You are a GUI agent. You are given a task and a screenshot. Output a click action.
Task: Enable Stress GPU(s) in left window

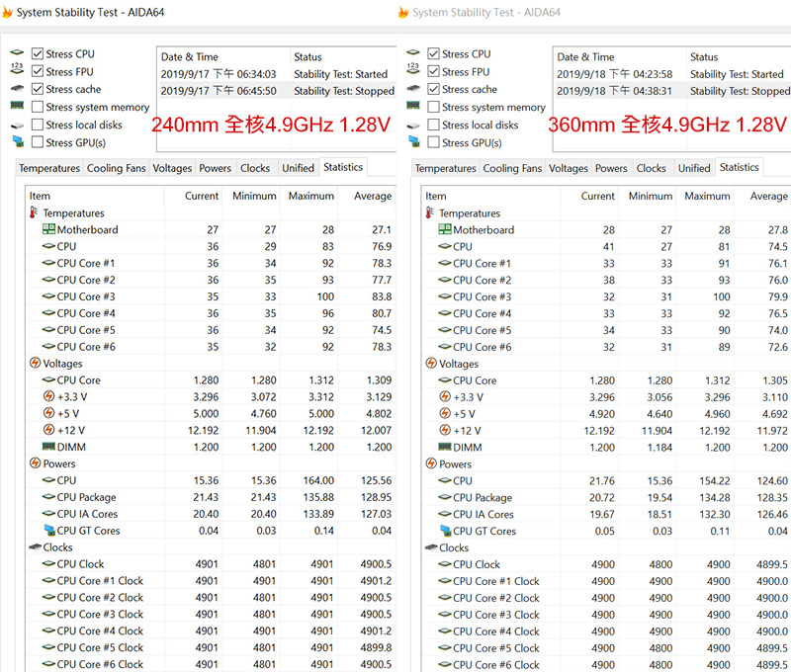[38, 142]
